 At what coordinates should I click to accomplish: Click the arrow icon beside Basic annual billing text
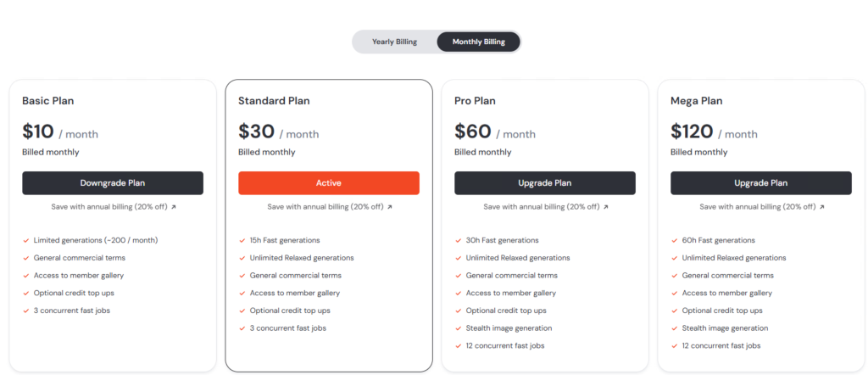tap(173, 207)
